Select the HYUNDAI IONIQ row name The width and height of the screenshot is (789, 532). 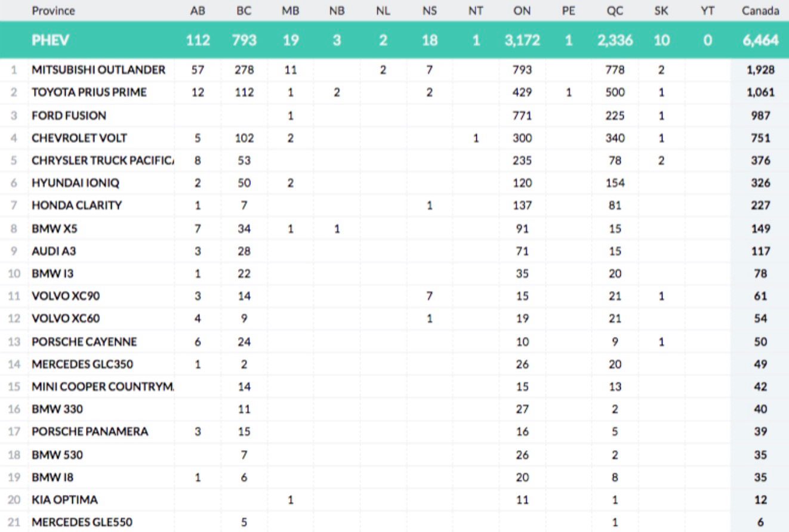coord(75,183)
